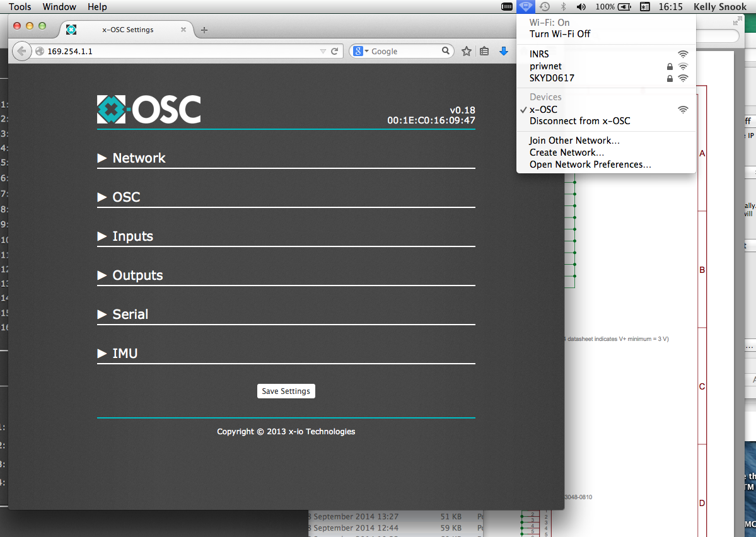Expand the OSC settings section

click(x=119, y=197)
